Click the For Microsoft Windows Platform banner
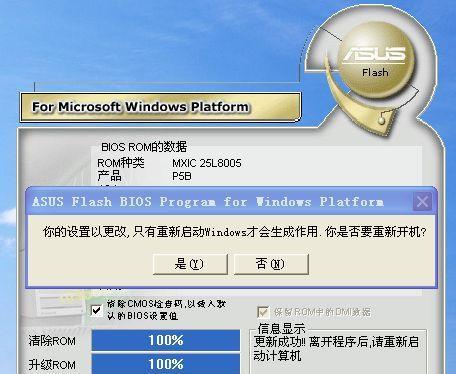456x374 pixels. coord(160,107)
